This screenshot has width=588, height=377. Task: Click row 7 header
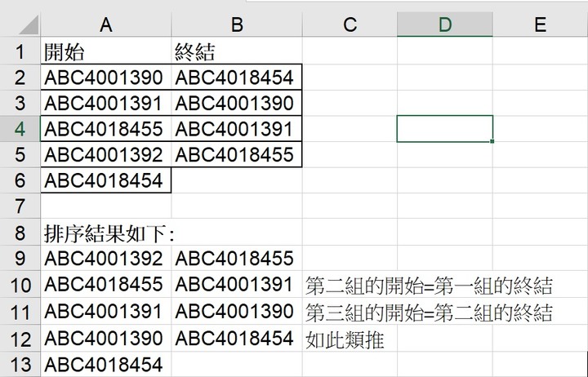click(x=20, y=206)
